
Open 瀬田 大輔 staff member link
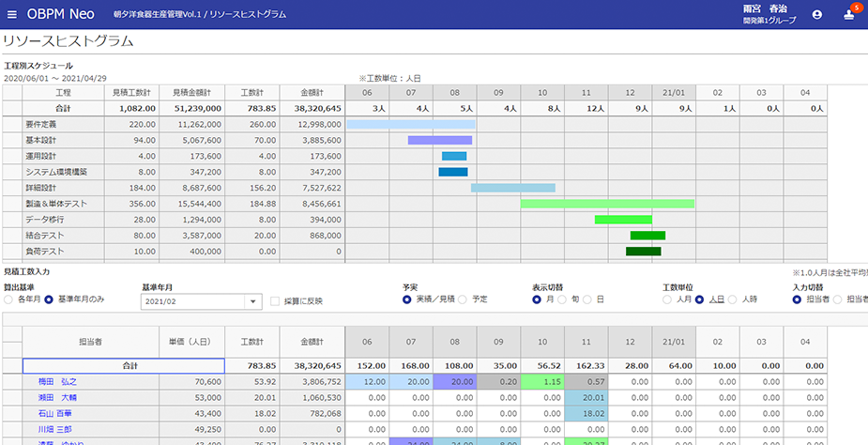[57, 398]
